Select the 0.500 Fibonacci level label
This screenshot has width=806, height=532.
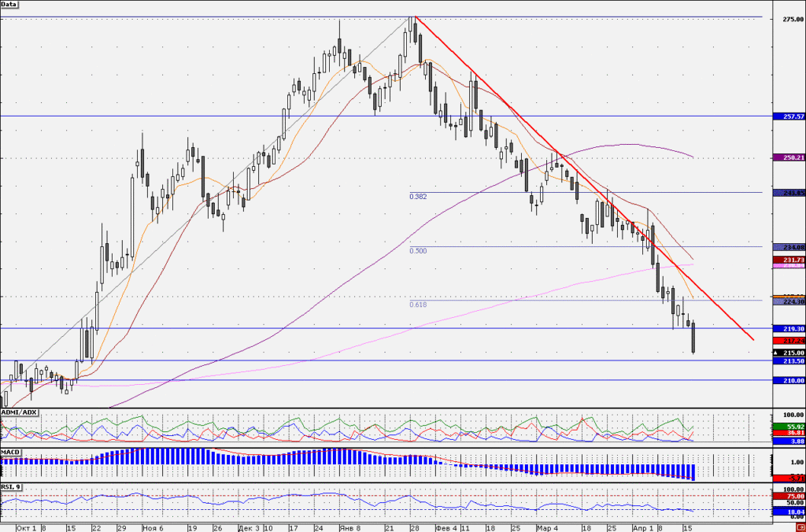coord(418,251)
